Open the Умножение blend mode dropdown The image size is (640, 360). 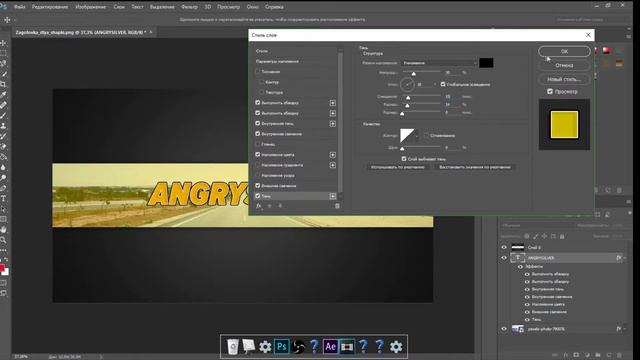pos(439,63)
